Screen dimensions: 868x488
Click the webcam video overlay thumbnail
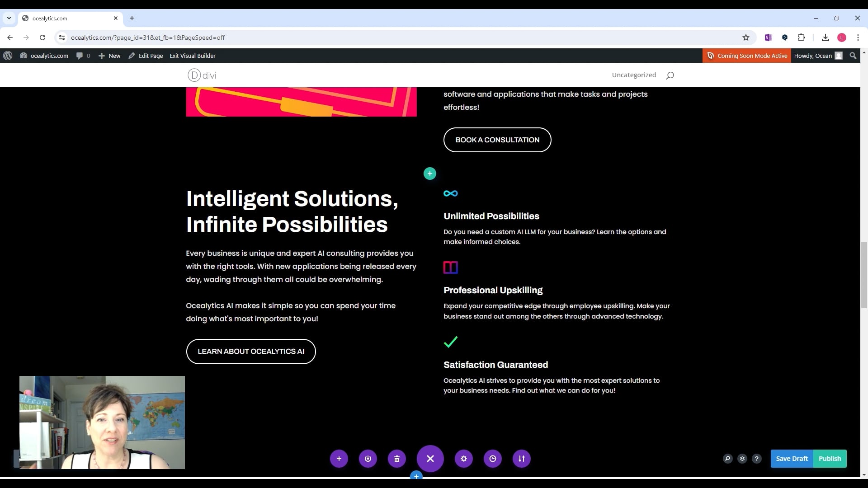tap(102, 422)
